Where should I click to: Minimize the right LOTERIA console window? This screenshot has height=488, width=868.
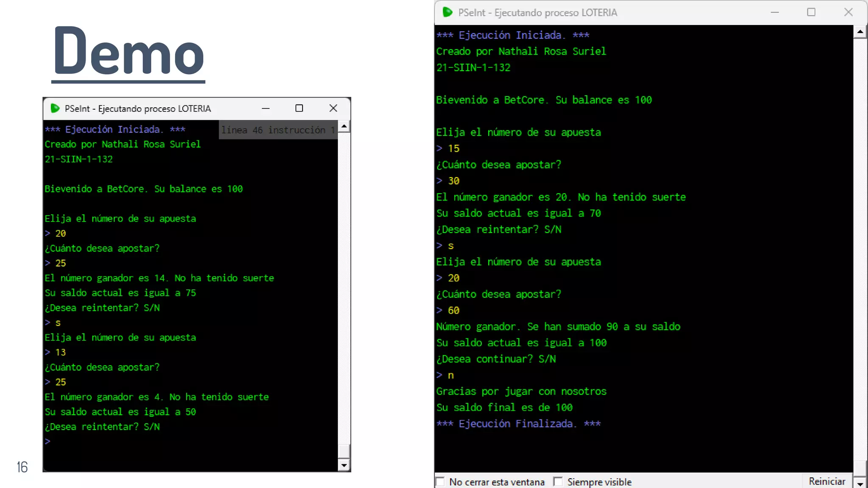775,12
